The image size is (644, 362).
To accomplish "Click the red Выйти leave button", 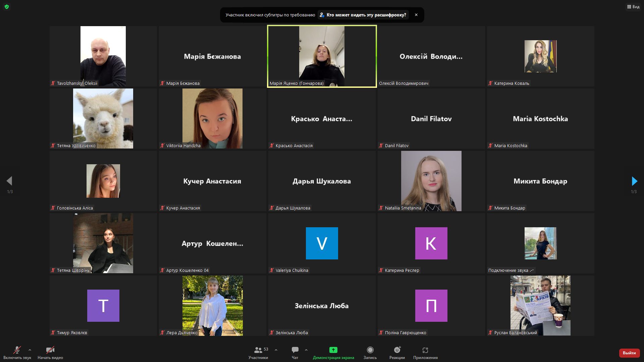I will point(629,353).
